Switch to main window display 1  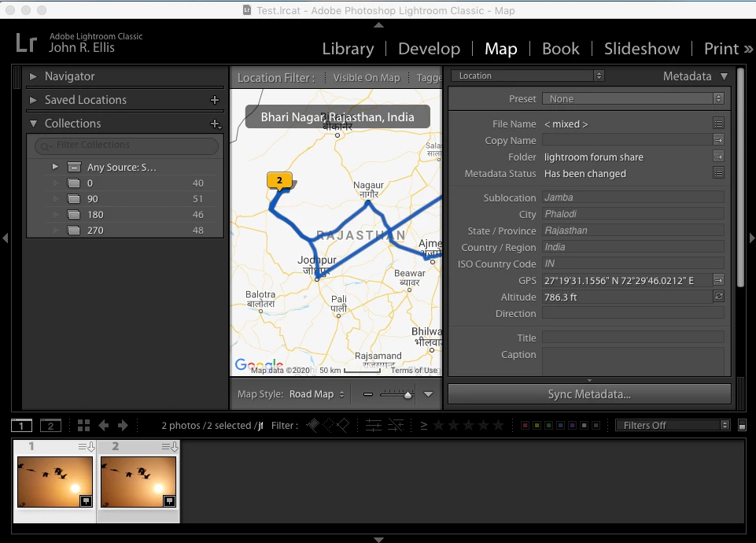tap(22, 425)
